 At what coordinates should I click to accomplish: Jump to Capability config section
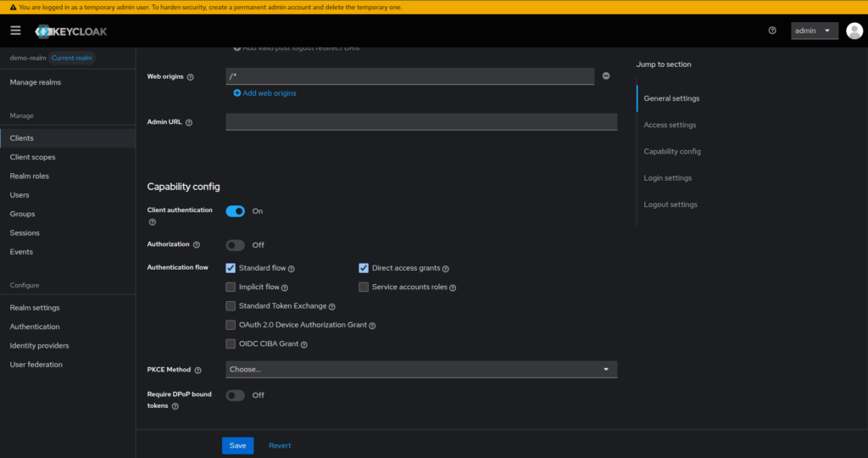coord(672,151)
